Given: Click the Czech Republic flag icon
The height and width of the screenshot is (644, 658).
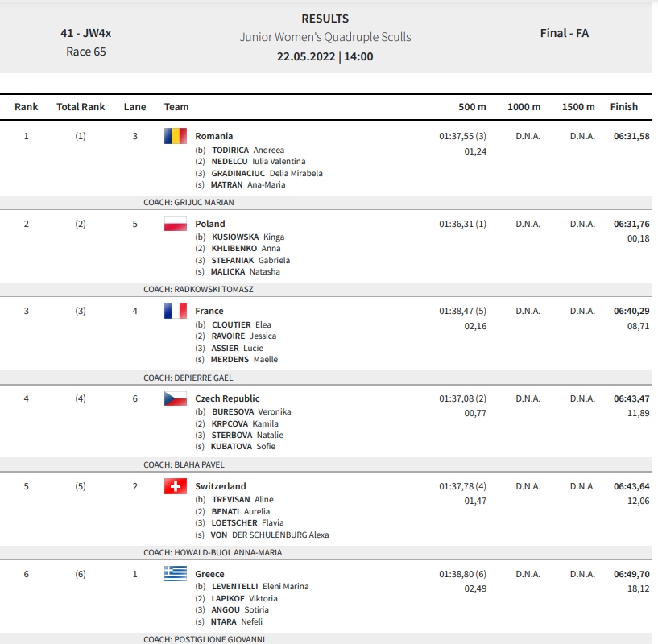Looking at the screenshot, I should click(176, 398).
